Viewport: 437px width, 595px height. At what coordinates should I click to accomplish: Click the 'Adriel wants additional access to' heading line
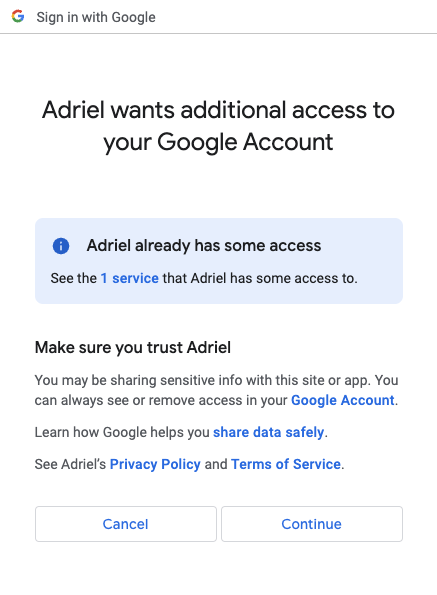218,110
